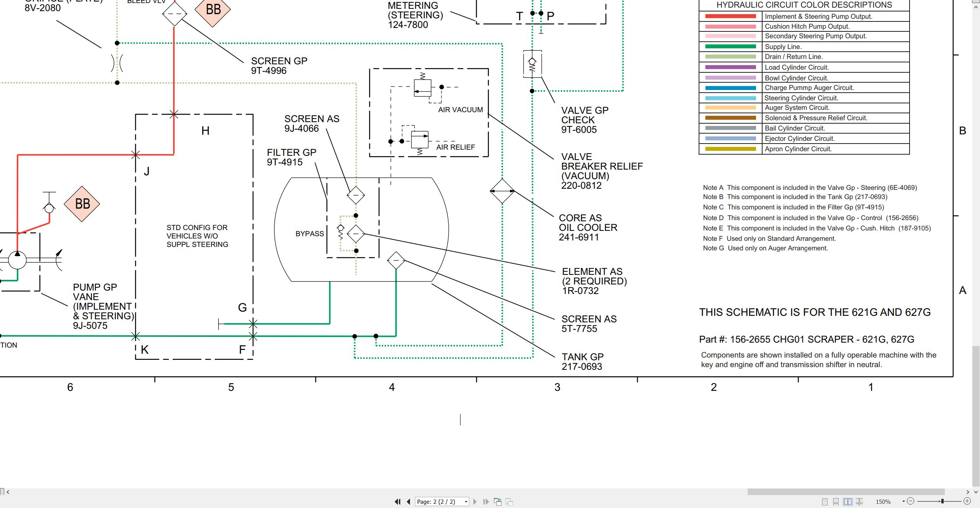Click the 'BYPASS' label in the tank

click(x=310, y=234)
